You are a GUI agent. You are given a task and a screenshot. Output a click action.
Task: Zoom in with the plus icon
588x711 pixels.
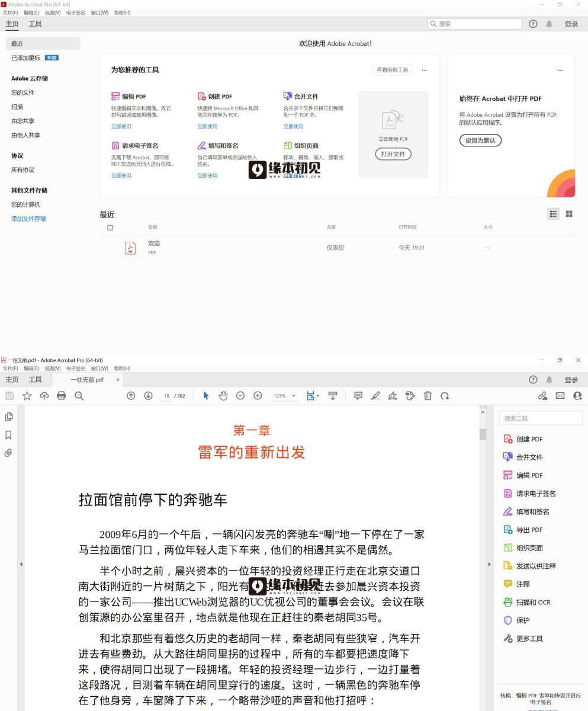[x=258, y=396]
